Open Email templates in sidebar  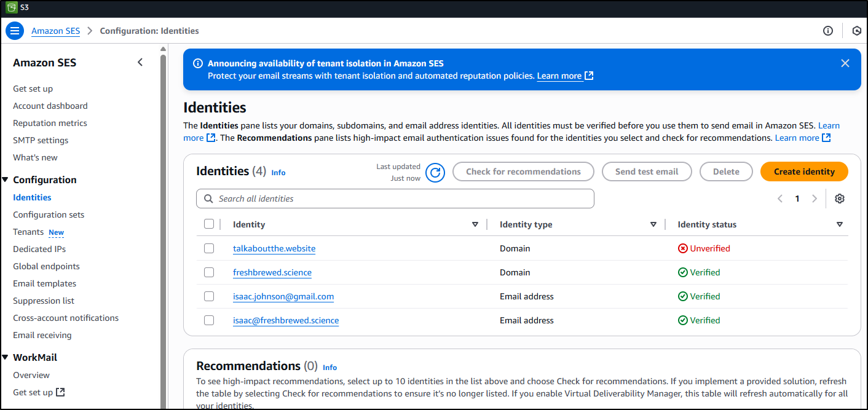[44, 283]
